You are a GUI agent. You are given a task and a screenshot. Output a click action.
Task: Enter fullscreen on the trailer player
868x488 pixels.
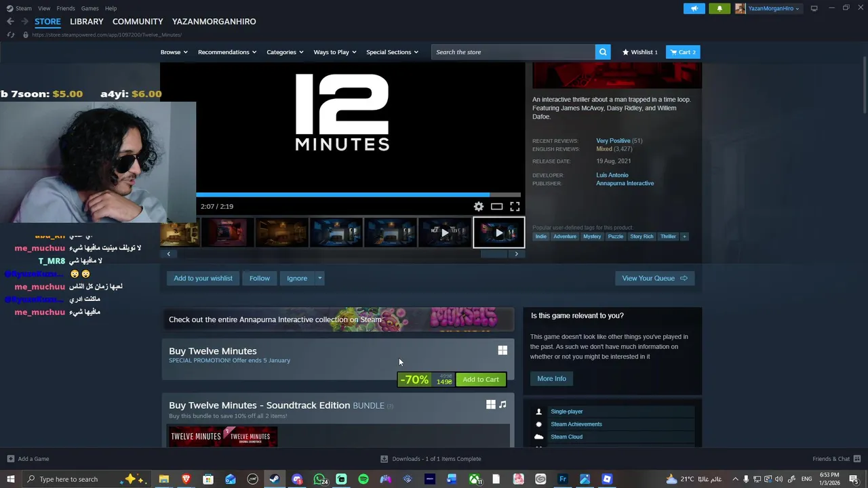coord(515,207)
